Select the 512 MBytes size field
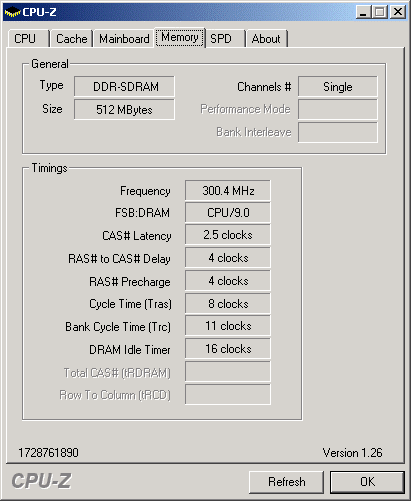 pyautogui.click(x=124, y=109)
